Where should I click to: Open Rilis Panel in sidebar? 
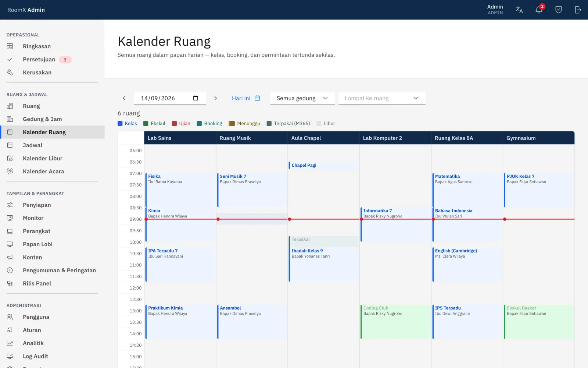tap(52, 283)
